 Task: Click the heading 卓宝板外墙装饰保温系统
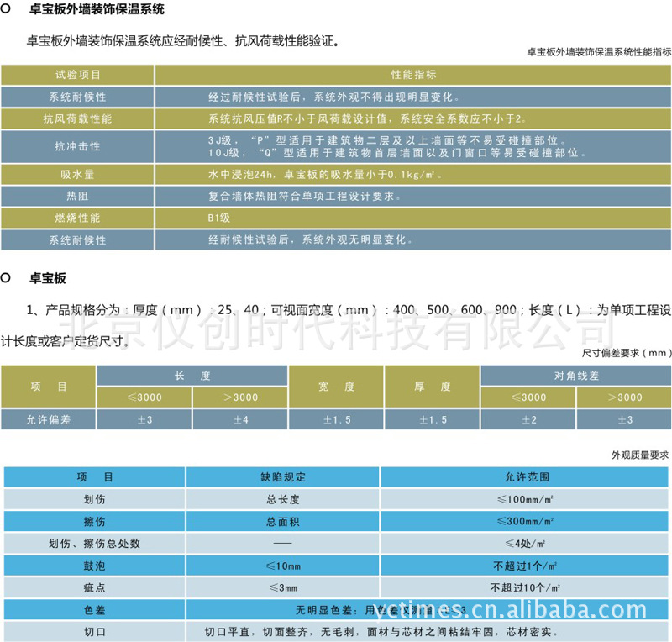click(97, 8)
